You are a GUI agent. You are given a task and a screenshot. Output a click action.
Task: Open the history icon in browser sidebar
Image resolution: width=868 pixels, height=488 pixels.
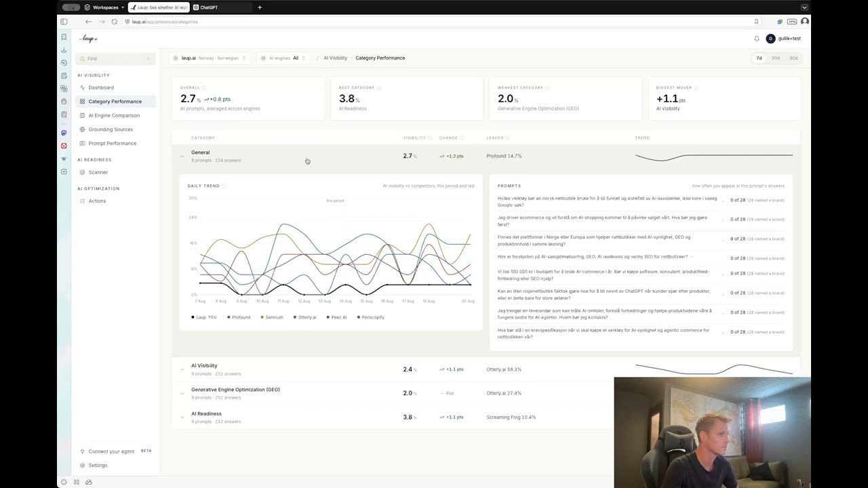tap(64, 62)
